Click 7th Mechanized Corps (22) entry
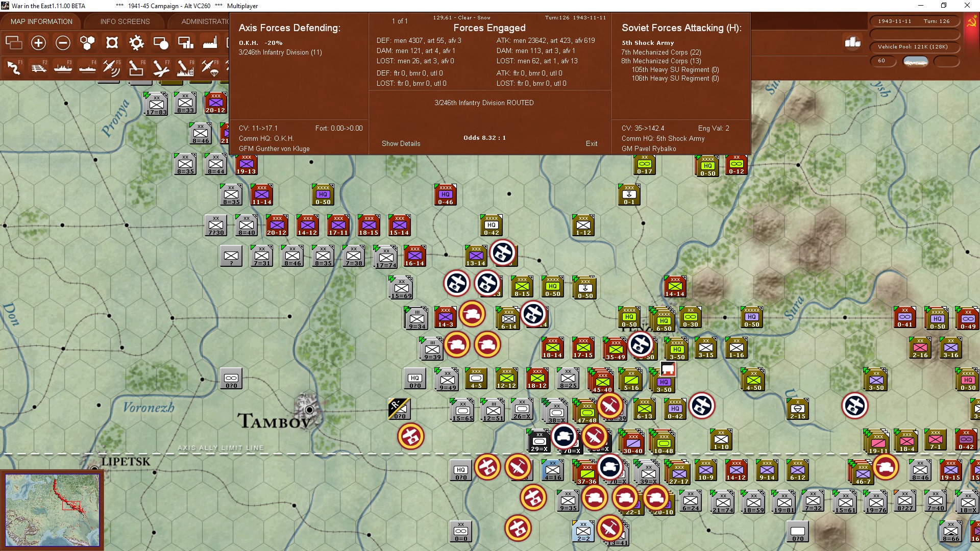This screenshot has width=980, height=551. click(x=661, y=52)
